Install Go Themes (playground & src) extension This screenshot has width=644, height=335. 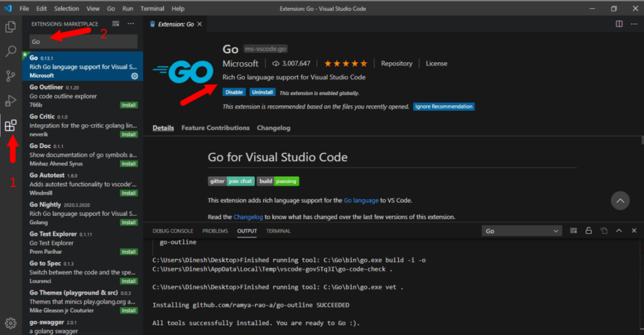pyautogui.click(x=128, y=310)
